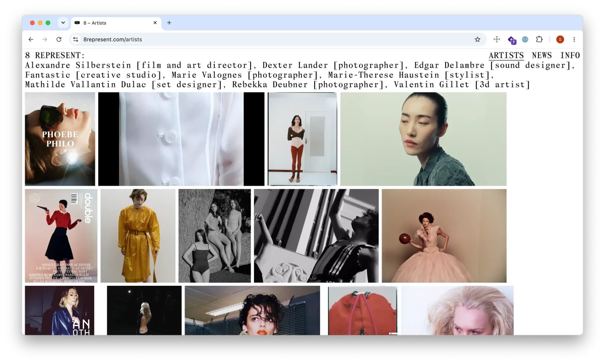The image size is (605, 364).
Task: Open the curly-hair orange lips thumbnail
Action: (x=252, y=311)
